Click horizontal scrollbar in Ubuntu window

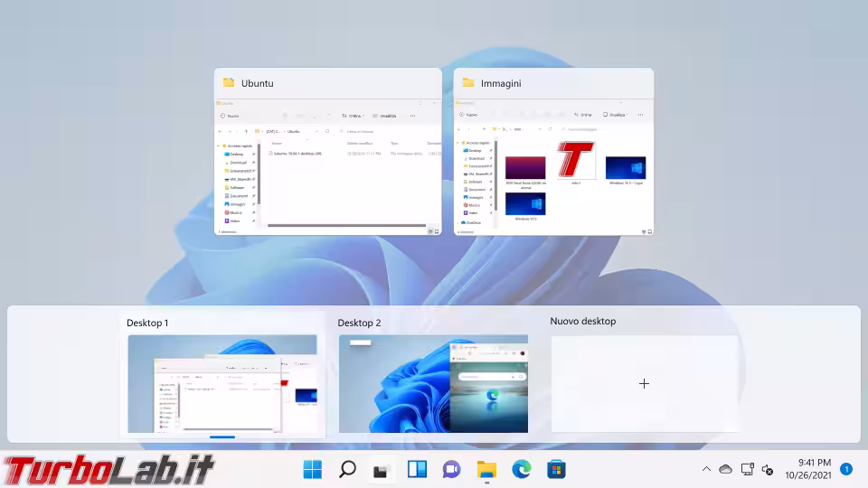346,225
